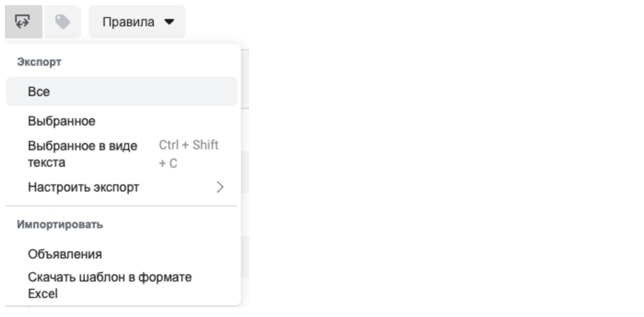Click the export and import icon button
The height and width of the screenshot is (317, 644).
pyautogui.click(x=23, y=21)
